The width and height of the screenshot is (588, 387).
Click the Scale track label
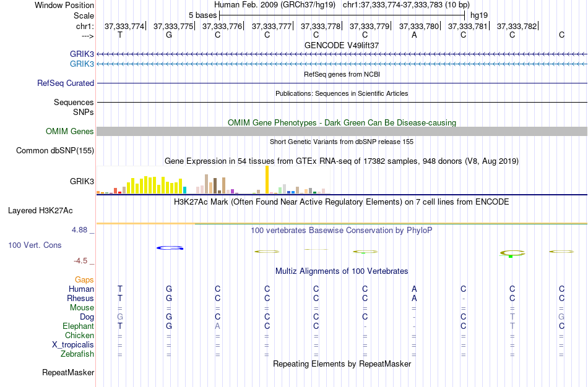pyautogui.click(x=84, y=15)
